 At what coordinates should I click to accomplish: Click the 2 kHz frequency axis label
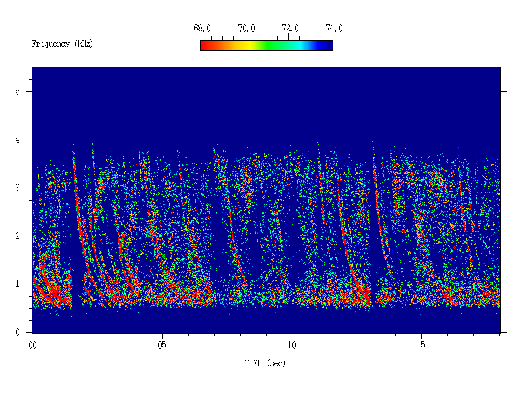[x=18, y=236]
